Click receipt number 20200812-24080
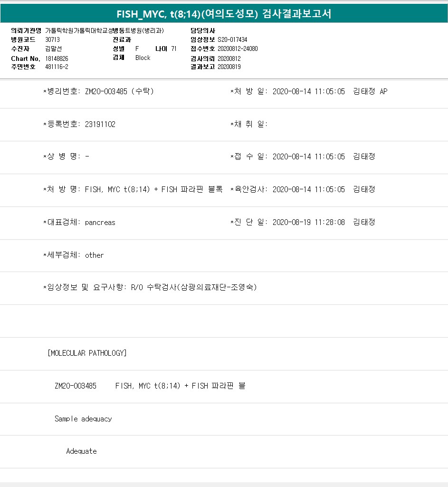Screen dimensions: 448x487 click(x=238, y=49)
